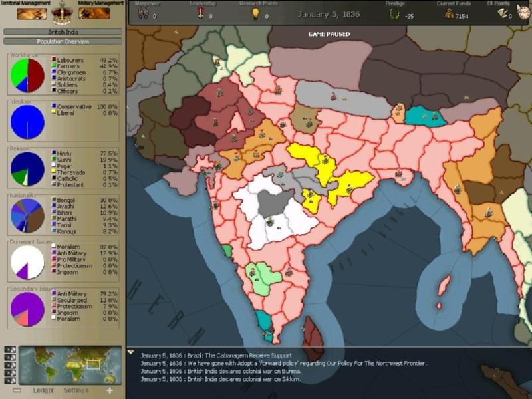532x399 pixels.
Task: Click the brown Ceylon island
Action: click(x=313, y=339)
